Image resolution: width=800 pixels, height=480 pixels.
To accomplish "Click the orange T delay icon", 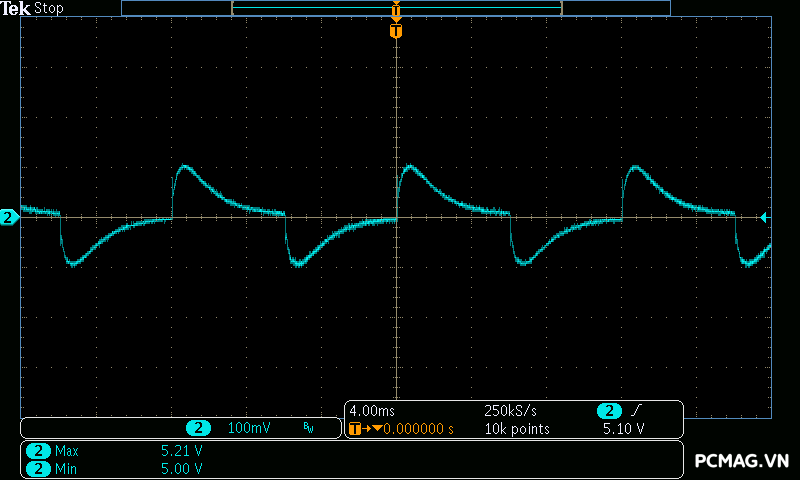I will click(x=356, y=429).
